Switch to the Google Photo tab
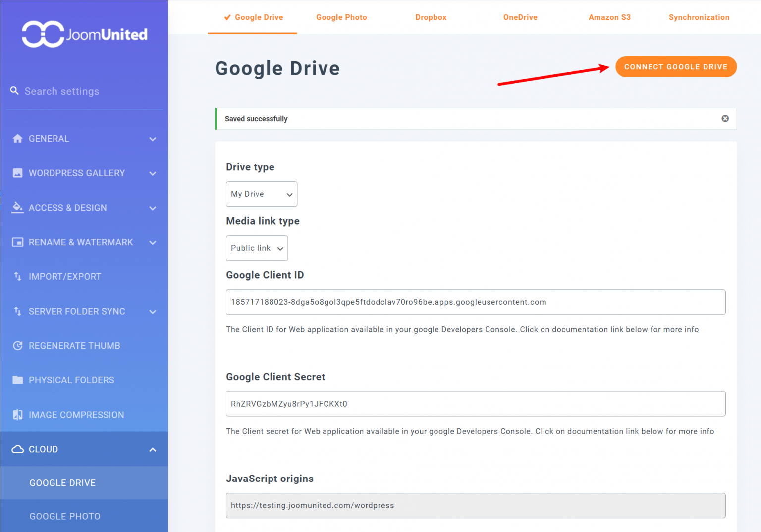The height and width of the screenshot is (532, 761). coord(341,17)
